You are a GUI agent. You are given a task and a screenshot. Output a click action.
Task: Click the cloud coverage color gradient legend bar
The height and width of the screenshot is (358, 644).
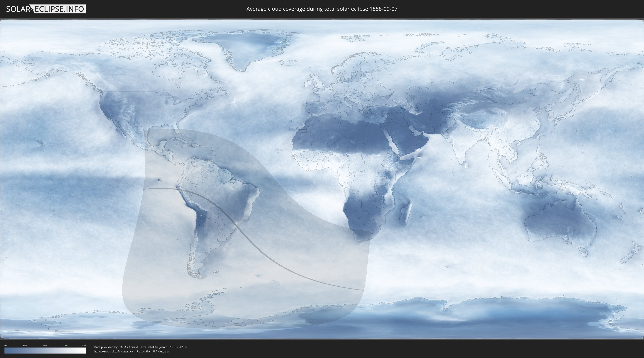click(x=45, y=350)
